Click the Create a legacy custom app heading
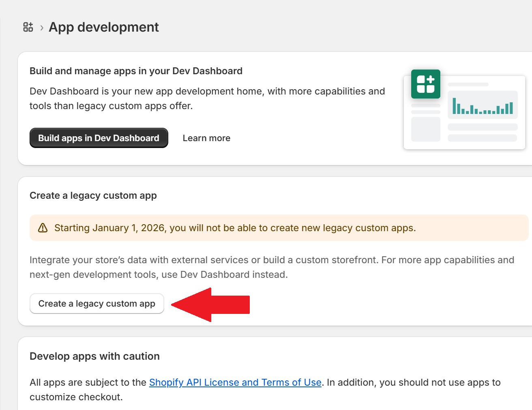 coord(93,195)
